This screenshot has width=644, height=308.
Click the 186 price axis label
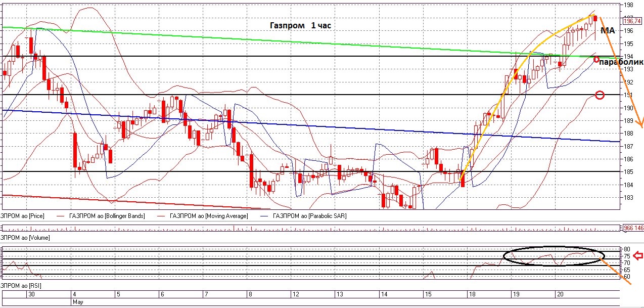click(629, 159)
